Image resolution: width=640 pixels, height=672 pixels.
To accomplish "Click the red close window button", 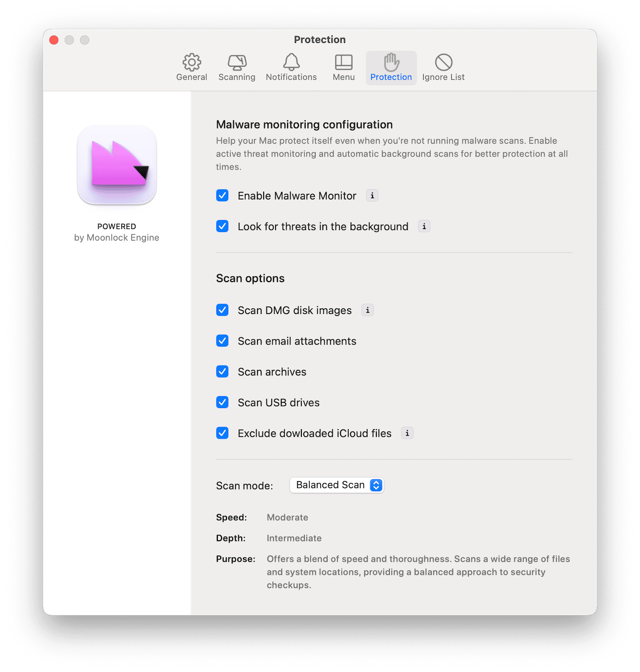I will point(53,40).
